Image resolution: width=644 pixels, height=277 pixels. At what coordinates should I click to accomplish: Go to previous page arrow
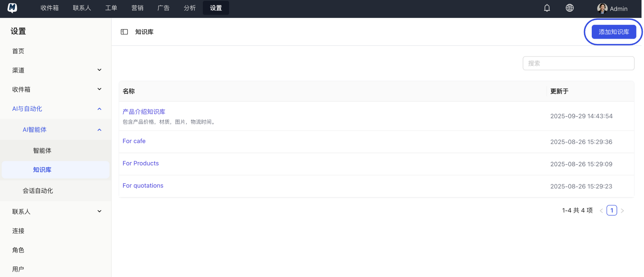coord(601,211)
